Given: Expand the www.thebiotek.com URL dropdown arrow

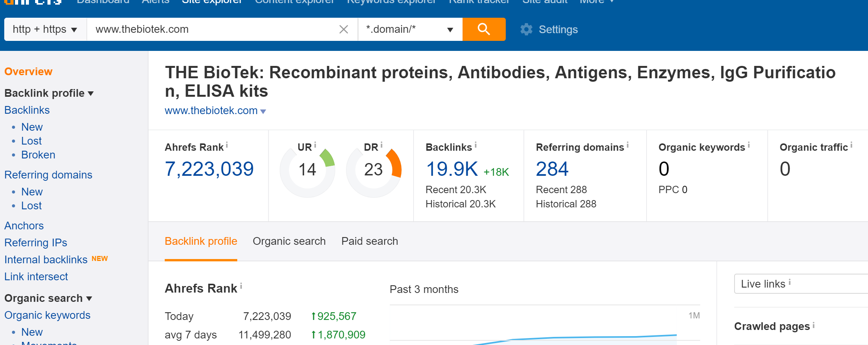Looking at the screenshot, I should coord(263,111).
